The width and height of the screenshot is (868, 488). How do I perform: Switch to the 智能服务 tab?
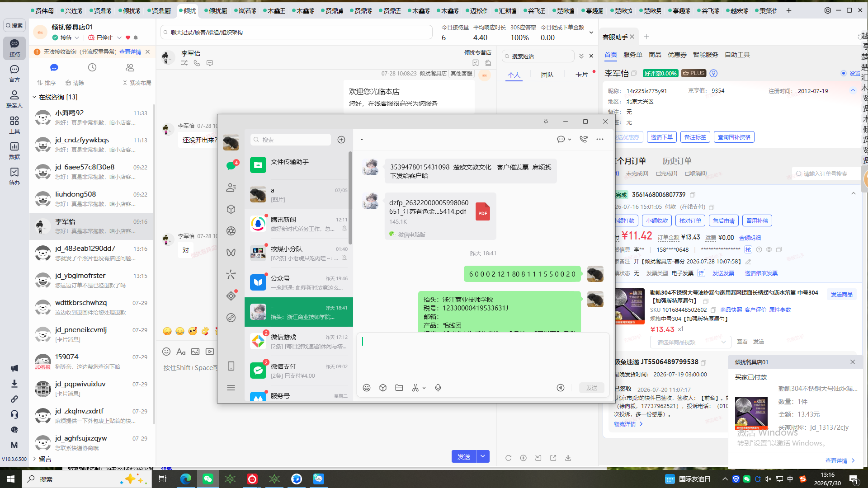click(706, 55)
